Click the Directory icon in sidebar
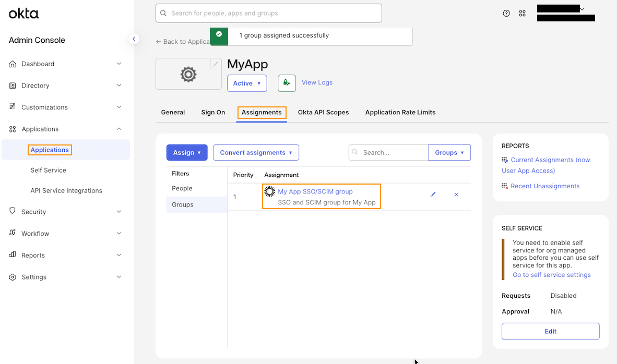The image size is (617, 364). (13, 86)
